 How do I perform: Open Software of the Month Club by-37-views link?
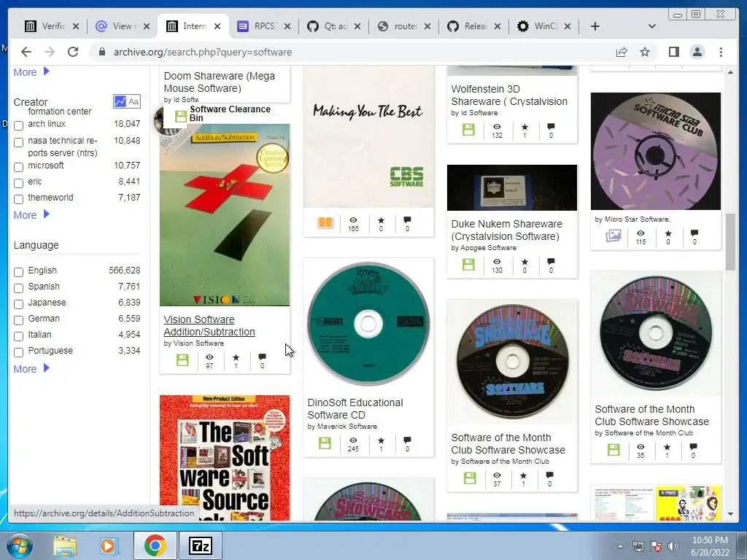point(508,444)
